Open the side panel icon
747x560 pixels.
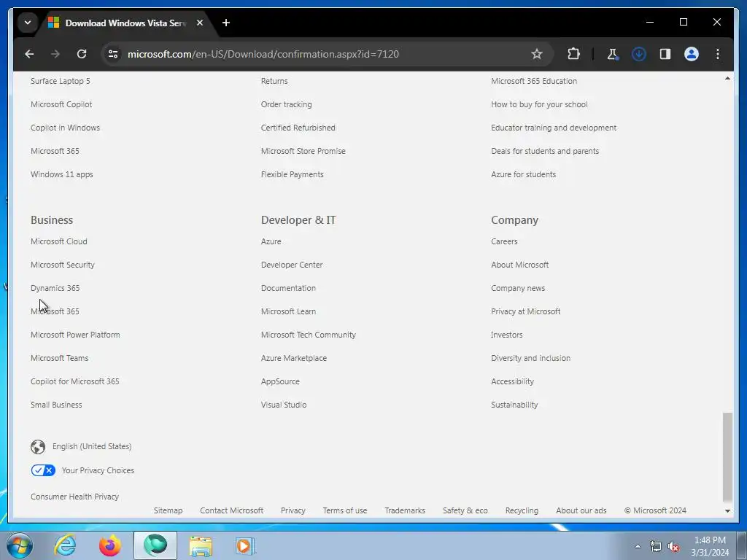(665, 54)
